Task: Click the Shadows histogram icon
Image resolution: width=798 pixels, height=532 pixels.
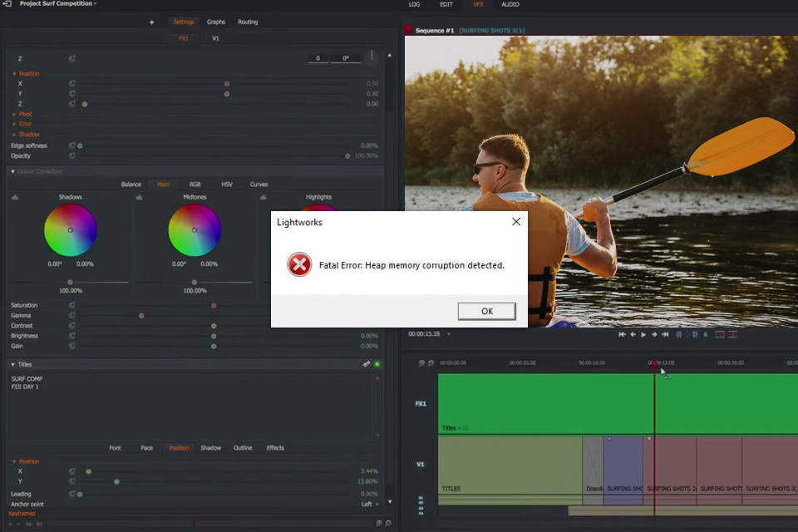Action: (x=15, y=197)
